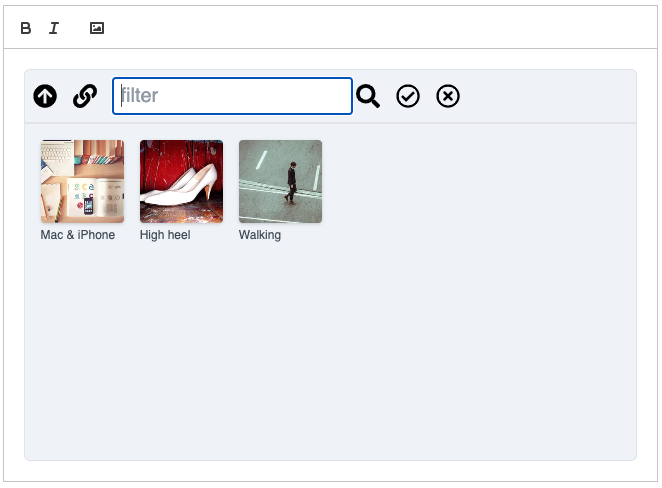Screen dimensions: 662x488
Task: Toggle italic formatting in editor toolbar
Action: point(54,28)
